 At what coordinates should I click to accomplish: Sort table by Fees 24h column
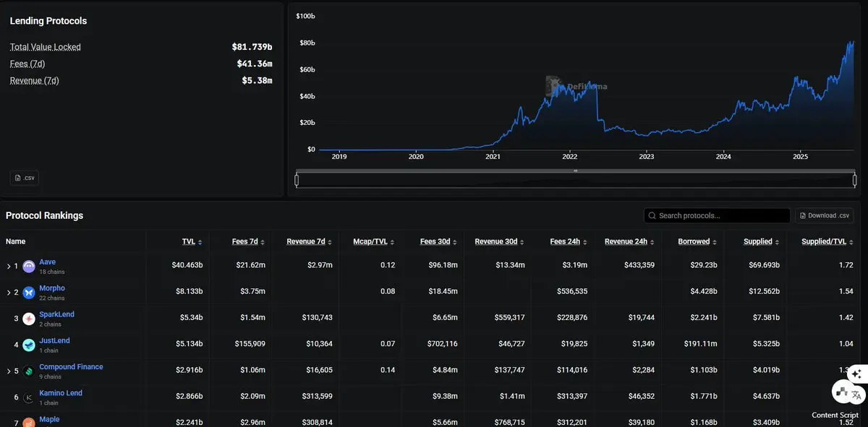pos(570,241)
